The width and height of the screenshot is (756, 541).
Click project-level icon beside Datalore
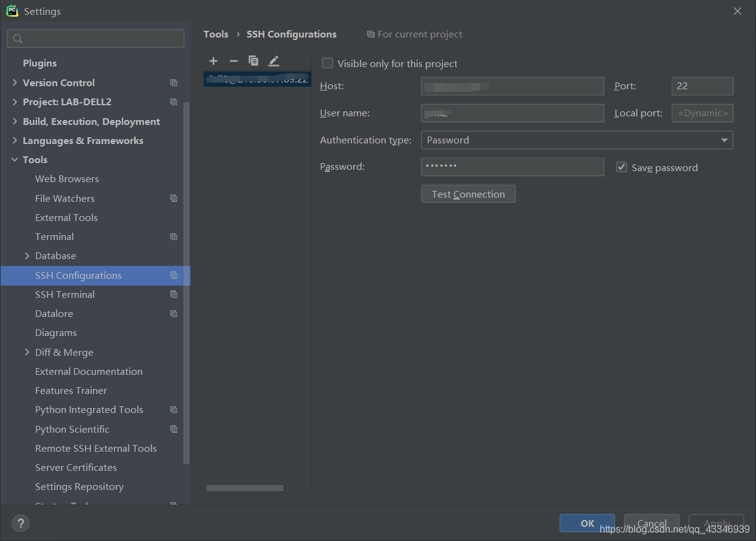click(x=174, y=313)
